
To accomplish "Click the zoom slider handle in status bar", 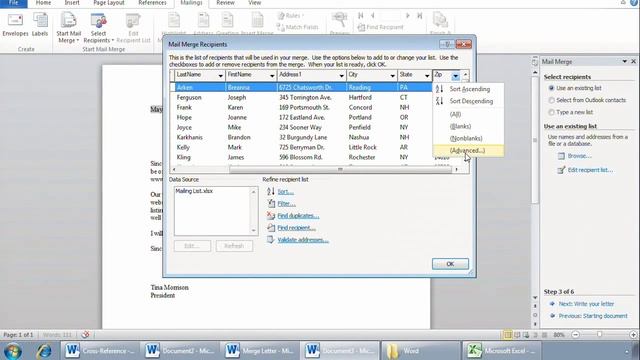I will [x=600, y=335].
